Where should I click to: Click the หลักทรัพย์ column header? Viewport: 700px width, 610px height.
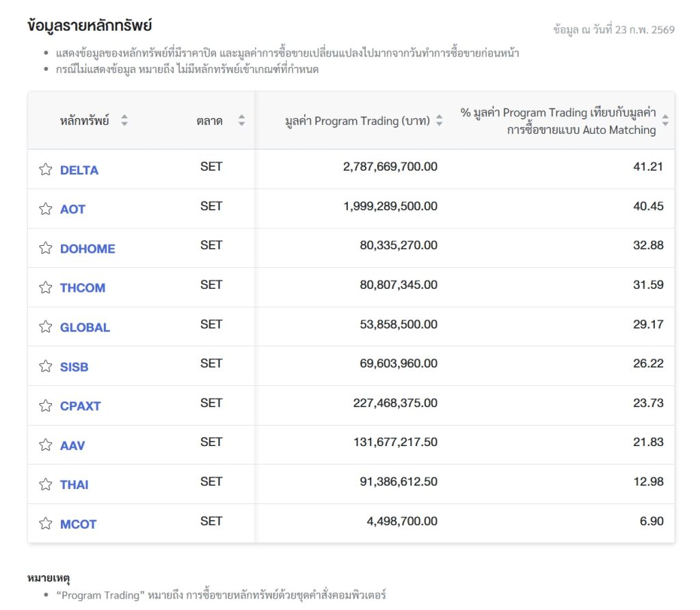[84, 121]
